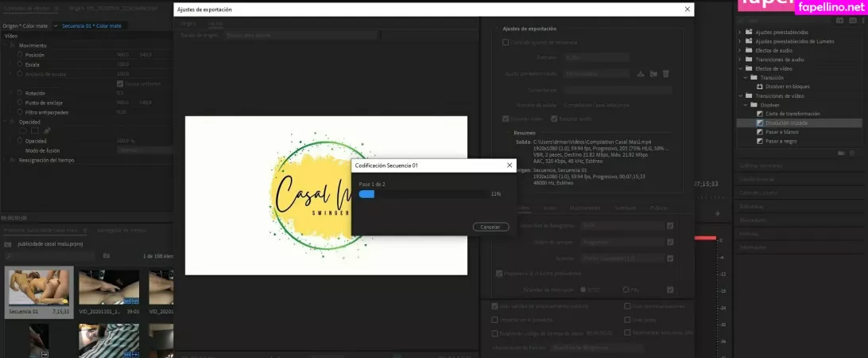Expand the Efectos de audio folder

739,50
